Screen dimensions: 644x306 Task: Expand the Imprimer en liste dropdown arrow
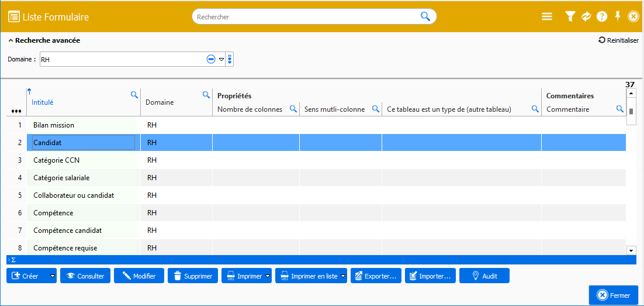click(343, 276)
